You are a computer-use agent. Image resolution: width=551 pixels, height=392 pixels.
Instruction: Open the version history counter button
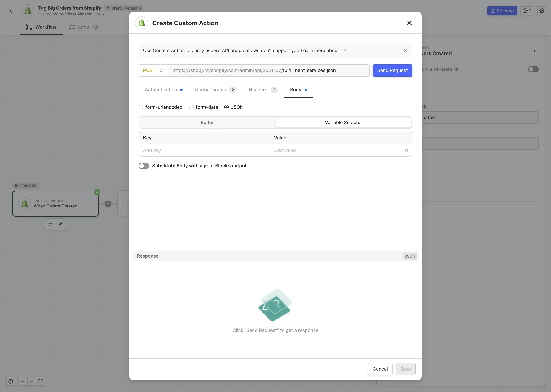pyautogui.click(x=527, y=11)
